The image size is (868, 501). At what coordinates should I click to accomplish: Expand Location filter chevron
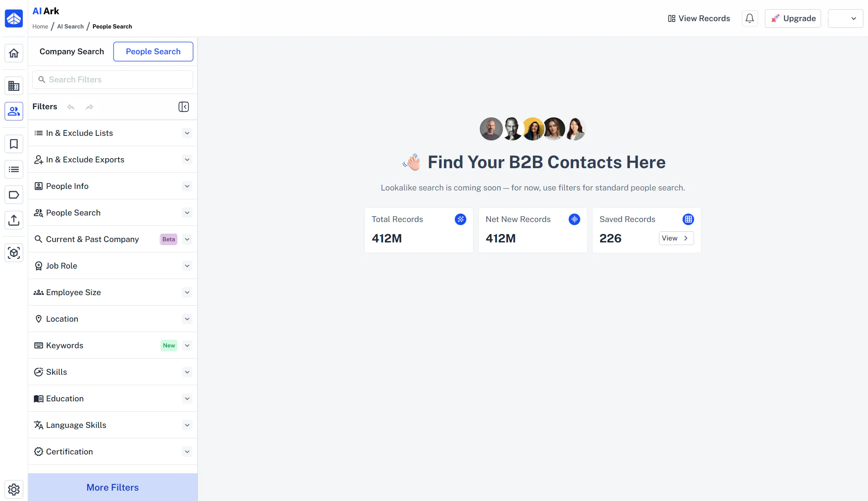187,319
